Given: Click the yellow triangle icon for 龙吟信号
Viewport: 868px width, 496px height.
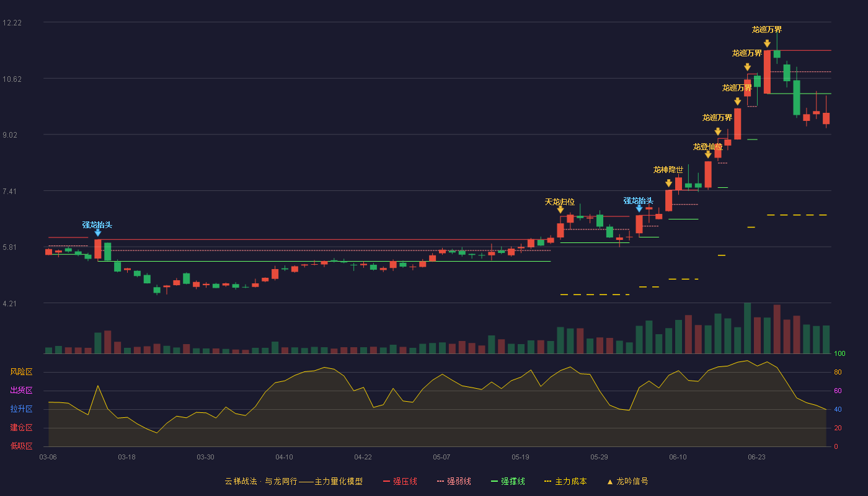Looking at the screenshot, I should point(610,482).
